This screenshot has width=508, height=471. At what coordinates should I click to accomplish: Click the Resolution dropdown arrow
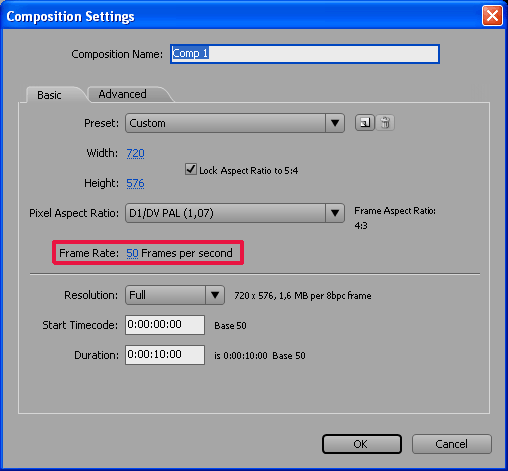coord(215,295)
